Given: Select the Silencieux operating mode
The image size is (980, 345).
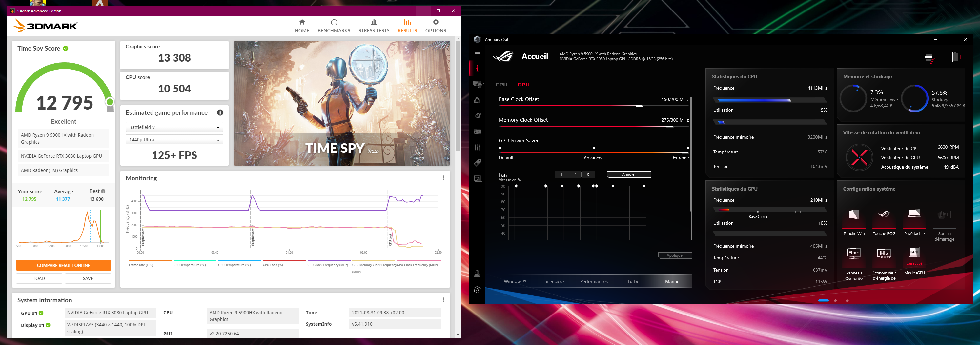Looking at the screenshot, I should click(554, 281).
